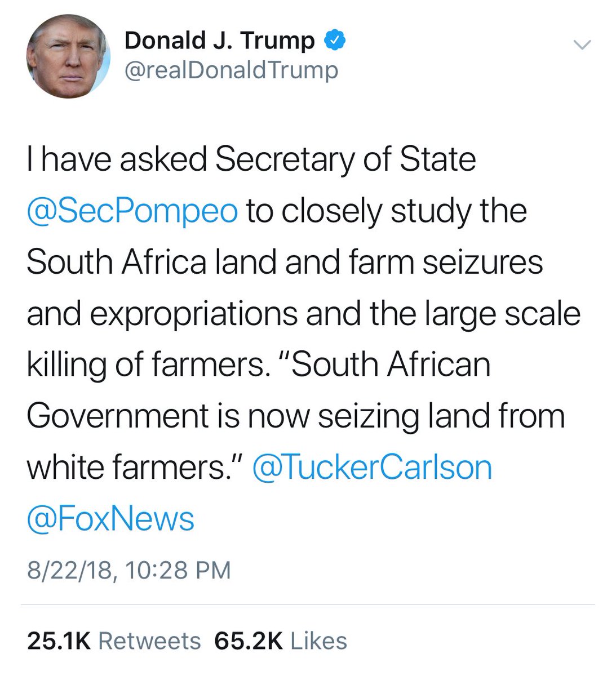Open the @SecPompeo mention
This screenshot has width=616, height=676.
click(x=132, y=211)
